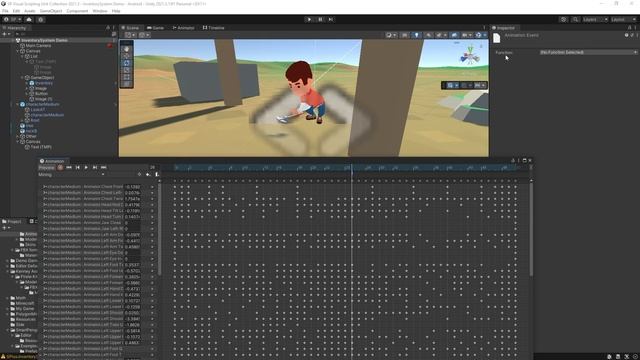Open the Component menu
The width and height of the screenshot is (640, 360).
[x=77, y=11]
